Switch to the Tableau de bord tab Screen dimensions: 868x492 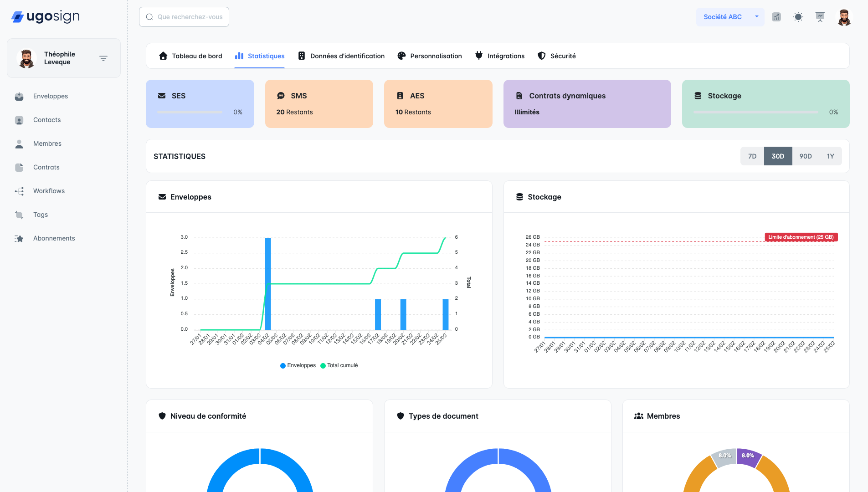[x=190, y=56]
